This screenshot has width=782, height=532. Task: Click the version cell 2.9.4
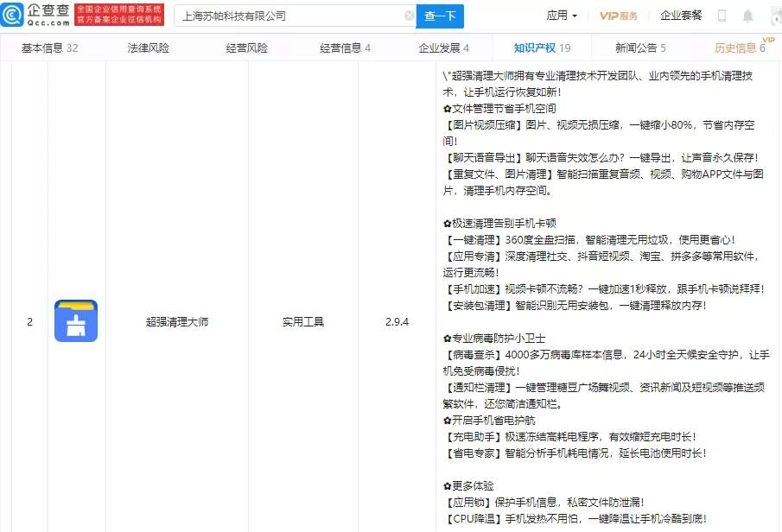[397, 321]
